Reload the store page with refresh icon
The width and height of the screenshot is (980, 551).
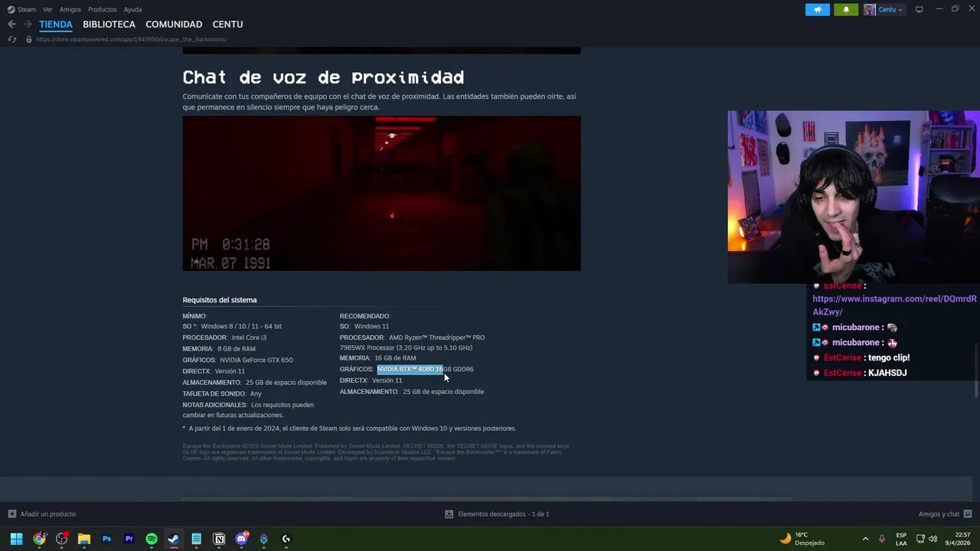[11, 39]
